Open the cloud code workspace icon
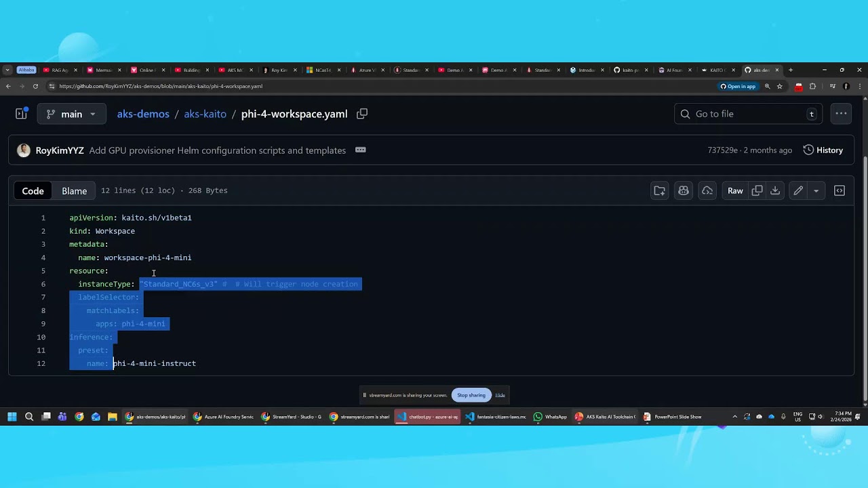868x488 pixels. (x=707, y=190)
